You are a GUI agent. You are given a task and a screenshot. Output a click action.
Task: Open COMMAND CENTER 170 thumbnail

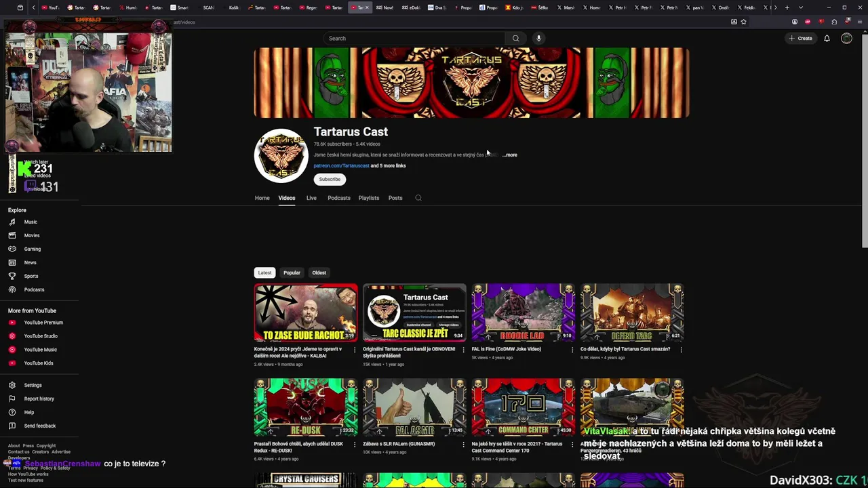524,407
